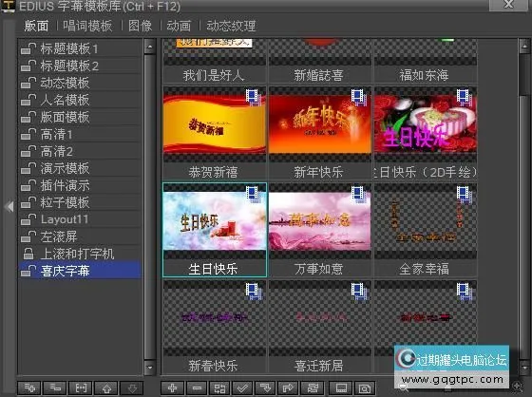Choose the 喜迁新居 template preview
Screen dimensions: 532x397
point(320,318)
